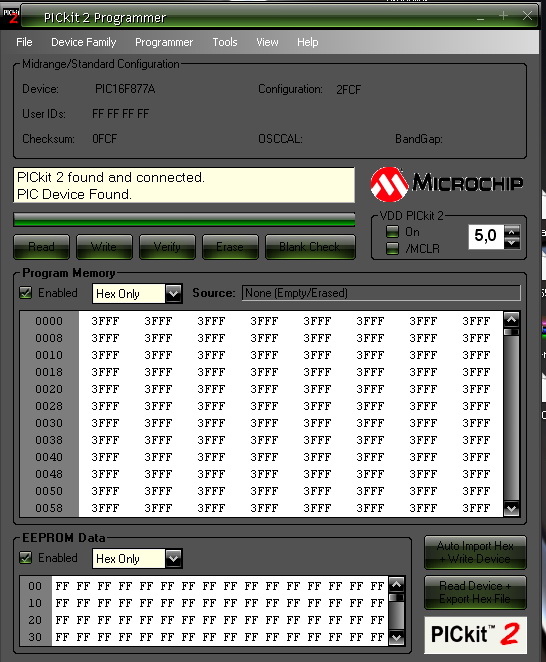Image resolution: width=546 pixels, height=662 pixels.
Task: Click the Erase button
Action: pyautogui.click(x=230, y=247)
